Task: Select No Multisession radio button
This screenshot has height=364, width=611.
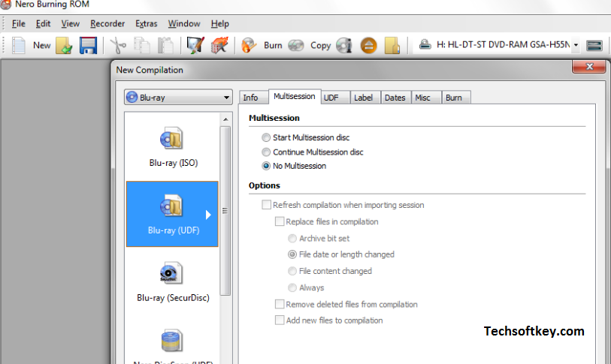Action: pos(266,166)
